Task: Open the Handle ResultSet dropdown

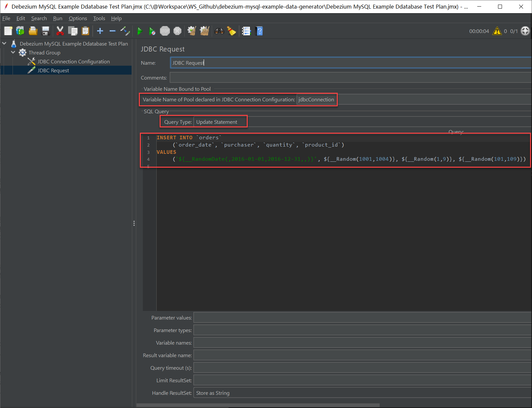Action: click(362, 393)
